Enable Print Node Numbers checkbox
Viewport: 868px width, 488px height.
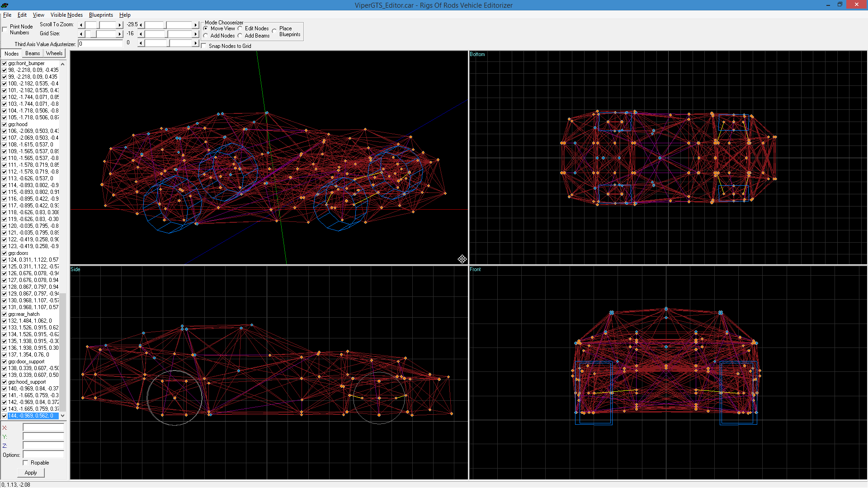point(5,29)
